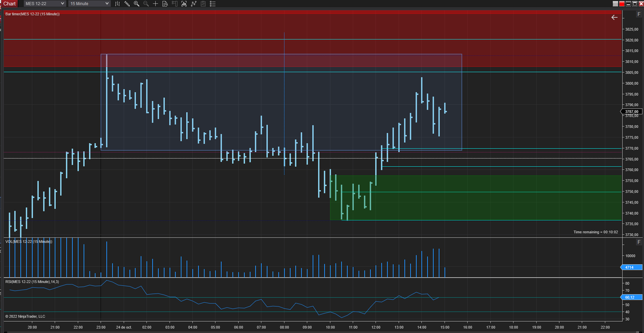Open the strategies icon
Screen dimensions: 644x333
tap(203, 4)
